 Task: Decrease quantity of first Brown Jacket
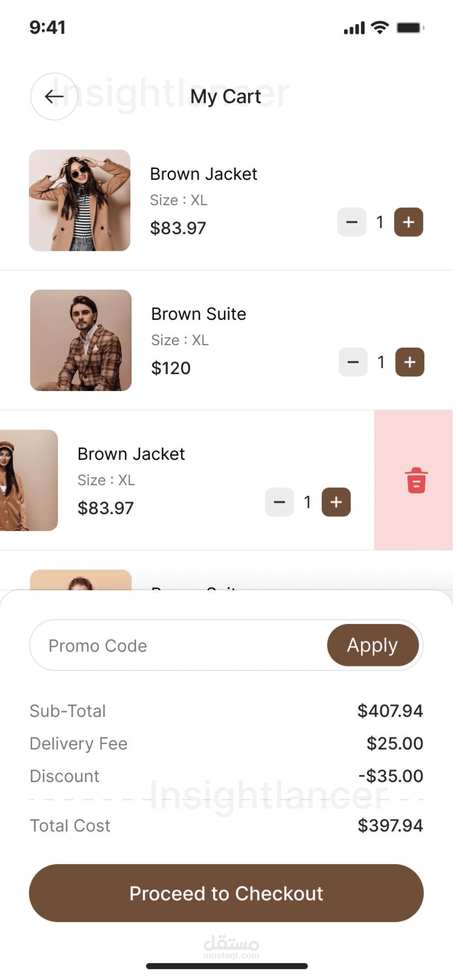coord(351,222)
